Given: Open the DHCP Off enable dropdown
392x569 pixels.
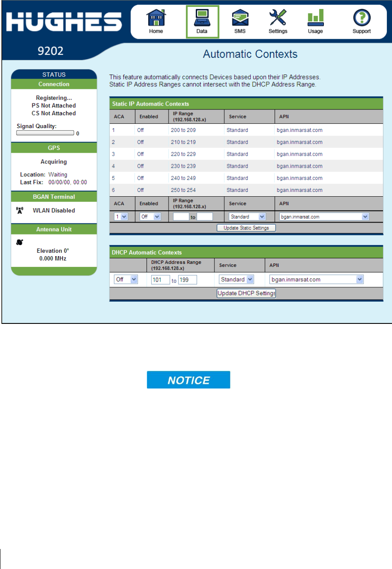Looking at the screenshot, I should pos(126,280).
